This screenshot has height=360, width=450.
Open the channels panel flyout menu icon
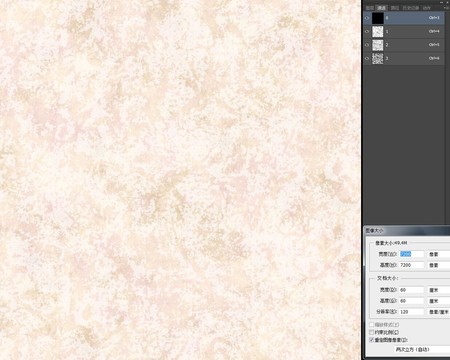447,8
